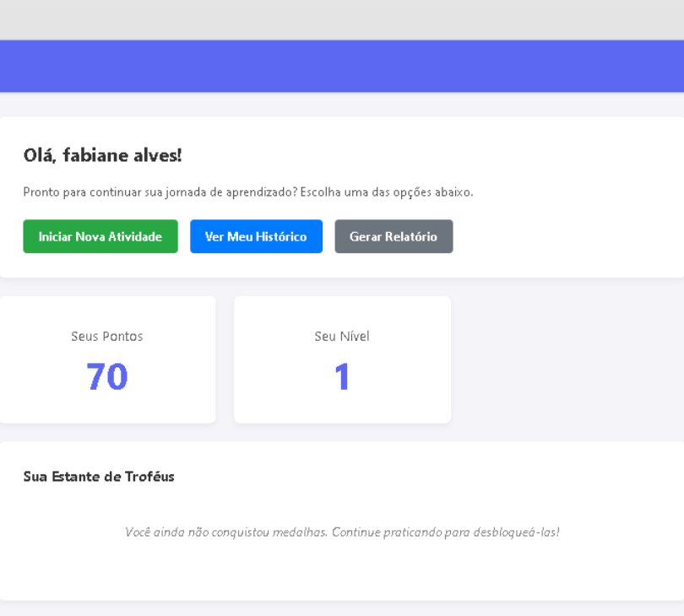Click blank space right of Gerar Relatório
This screenshot has height=616, width=684.
[566, 236]
